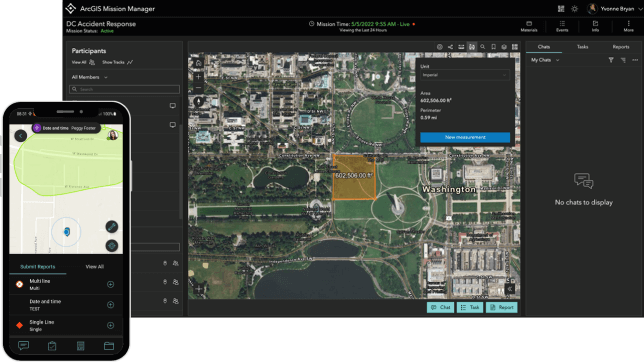
Task: Click the first circular map toolbar icon
Action: pyautogui.click(x=439, y=47)
